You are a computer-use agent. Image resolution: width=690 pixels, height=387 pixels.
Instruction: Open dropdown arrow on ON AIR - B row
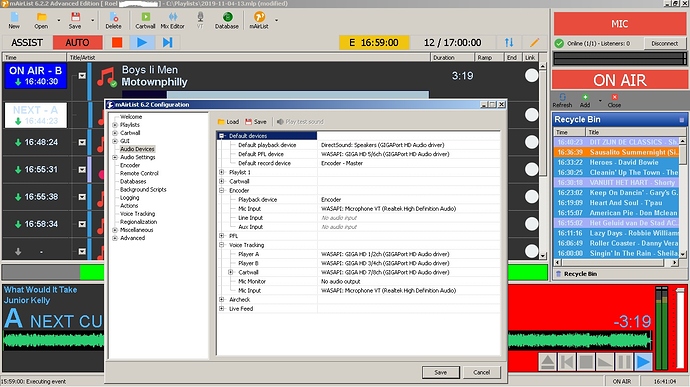pos(82,76)
